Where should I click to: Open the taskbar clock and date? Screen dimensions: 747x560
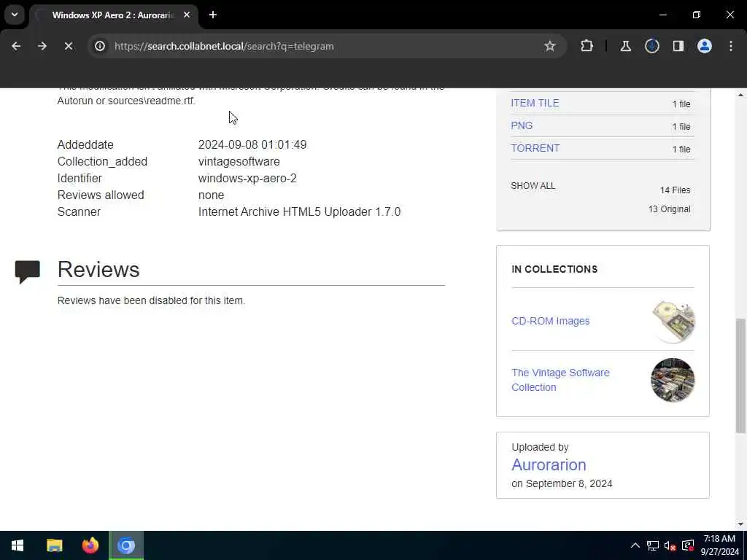coord(720,545)
